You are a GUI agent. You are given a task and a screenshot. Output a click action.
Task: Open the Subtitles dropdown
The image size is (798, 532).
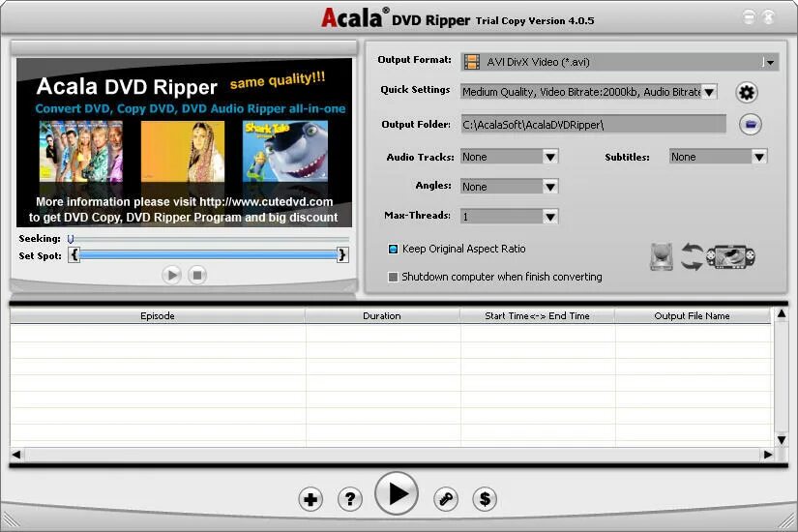(758, 157)
